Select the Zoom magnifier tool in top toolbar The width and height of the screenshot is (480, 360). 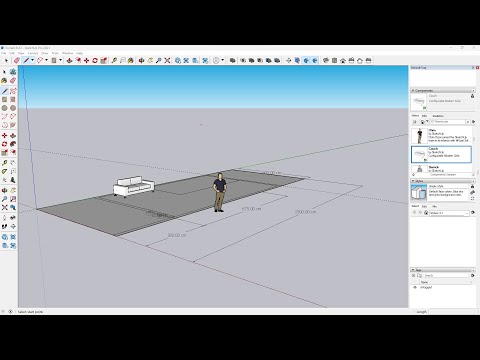point(159,60)
